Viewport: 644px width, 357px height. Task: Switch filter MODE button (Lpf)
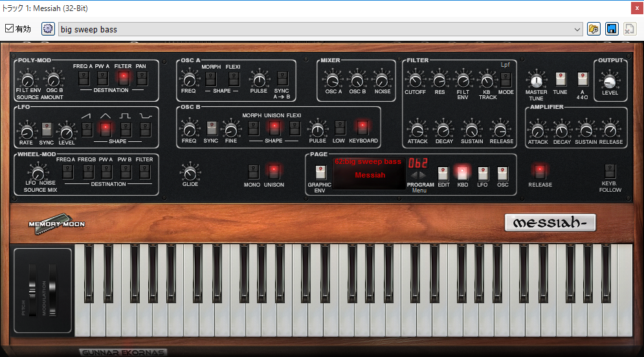[x=506, y=80]
